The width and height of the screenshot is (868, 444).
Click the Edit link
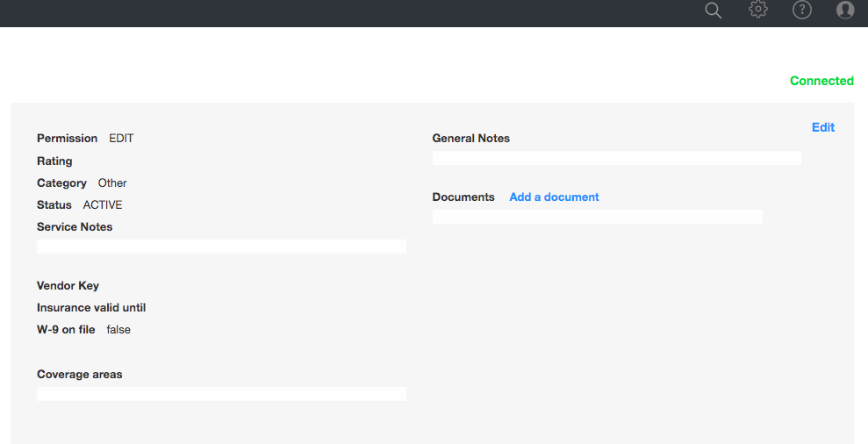[822, 127]
